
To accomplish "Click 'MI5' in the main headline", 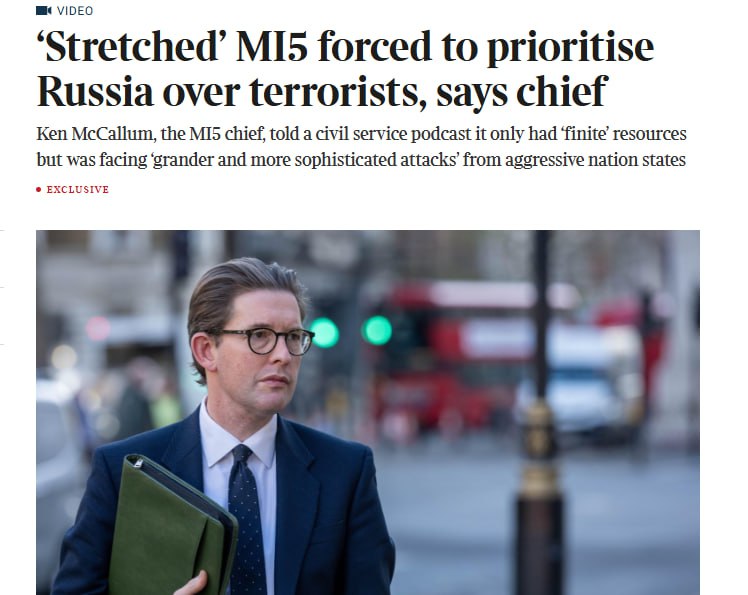I will click(272, 46).
